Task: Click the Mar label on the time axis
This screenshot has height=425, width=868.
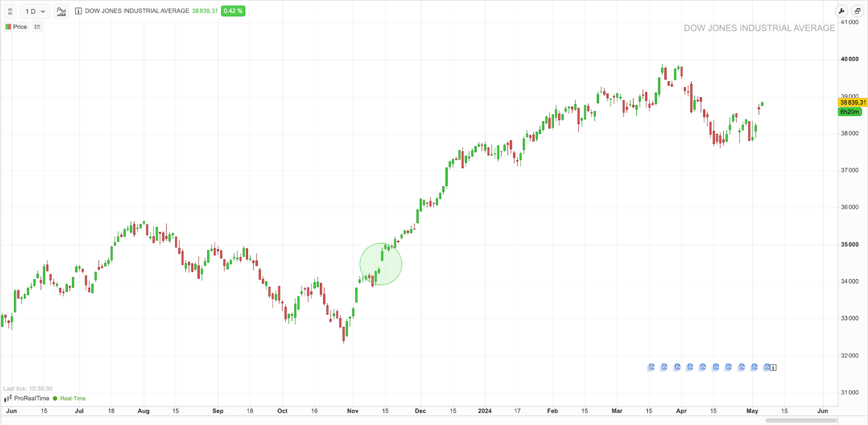Action: tap(617, 411)
